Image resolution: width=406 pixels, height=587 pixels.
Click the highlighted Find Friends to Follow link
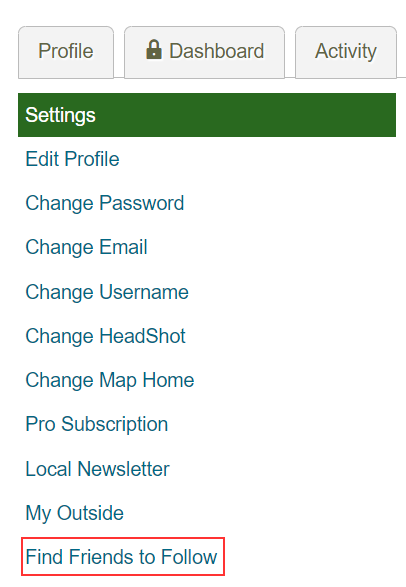(x=121, y=557)
